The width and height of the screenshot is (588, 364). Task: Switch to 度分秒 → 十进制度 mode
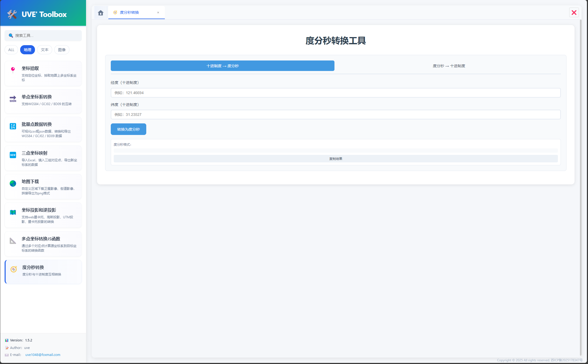point(448,66)
